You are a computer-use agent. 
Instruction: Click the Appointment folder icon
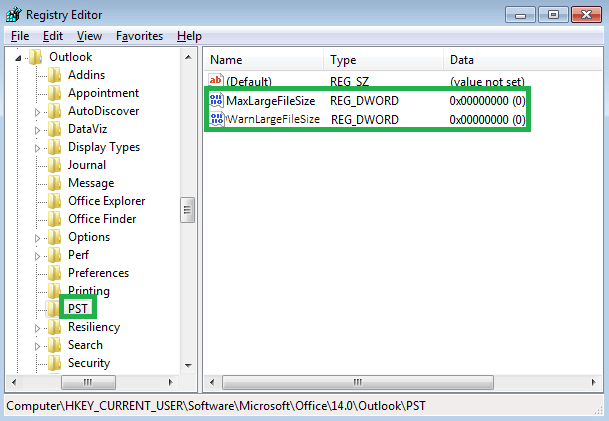coord(54,93)
